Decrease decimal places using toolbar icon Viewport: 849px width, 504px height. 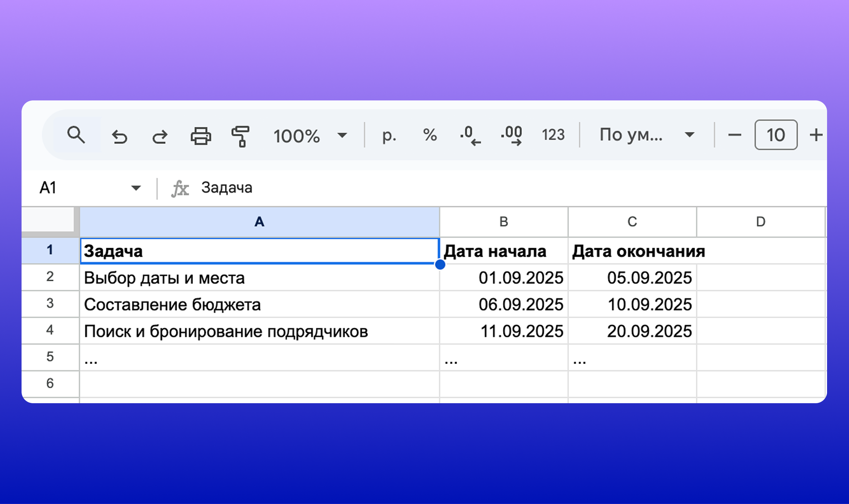470,135
